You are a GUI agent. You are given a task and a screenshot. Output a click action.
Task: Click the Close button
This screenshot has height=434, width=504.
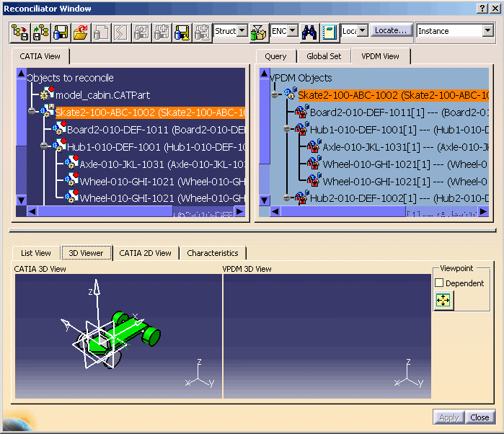point(479,417)
